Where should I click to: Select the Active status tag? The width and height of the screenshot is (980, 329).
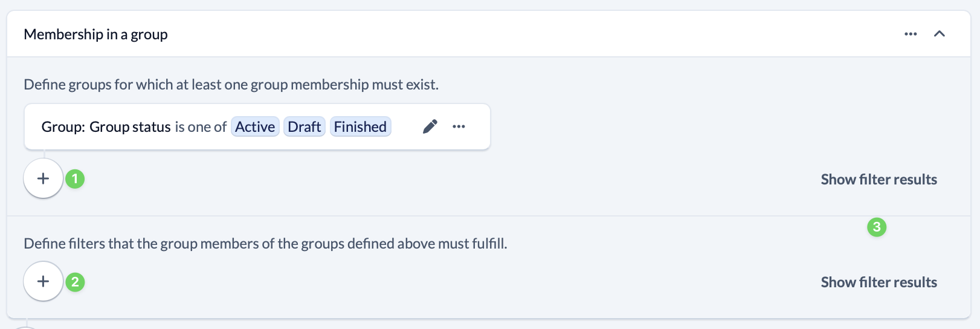click(255, 127)
